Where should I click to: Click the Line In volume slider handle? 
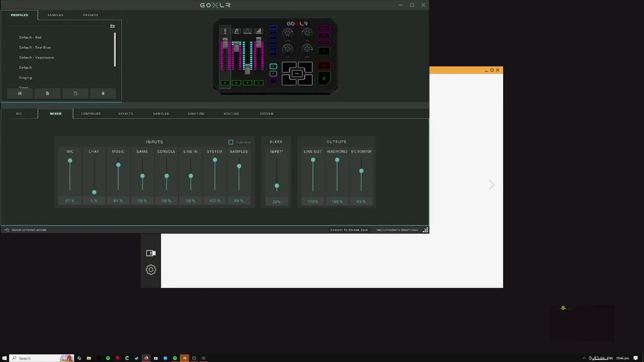tap(191, 176)
